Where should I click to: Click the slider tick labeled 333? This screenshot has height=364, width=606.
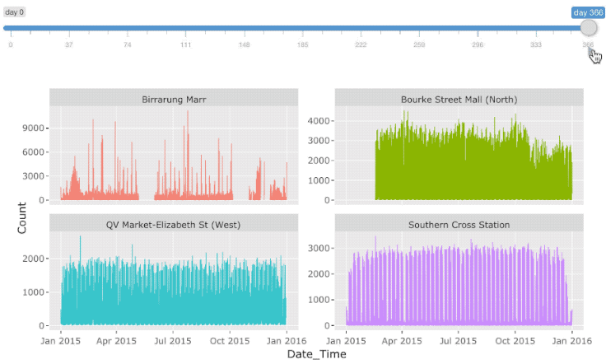pos(536,44)
